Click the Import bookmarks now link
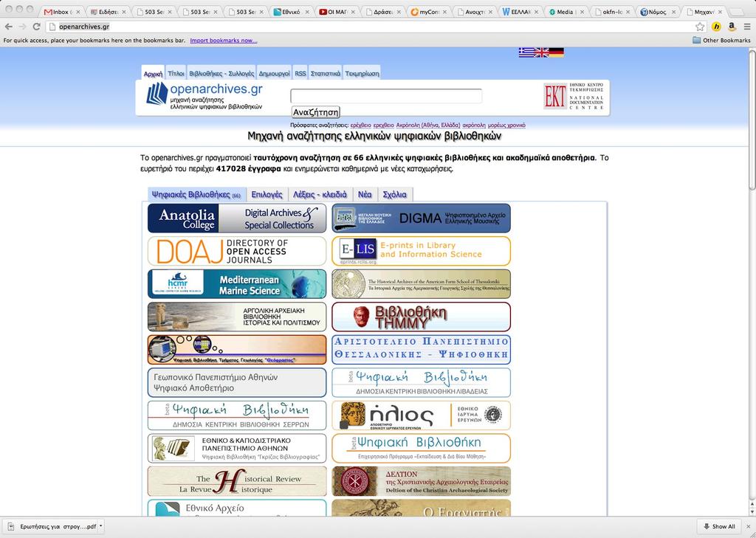The width and height of the screenshot is (756, 538). tap(223, 41)
